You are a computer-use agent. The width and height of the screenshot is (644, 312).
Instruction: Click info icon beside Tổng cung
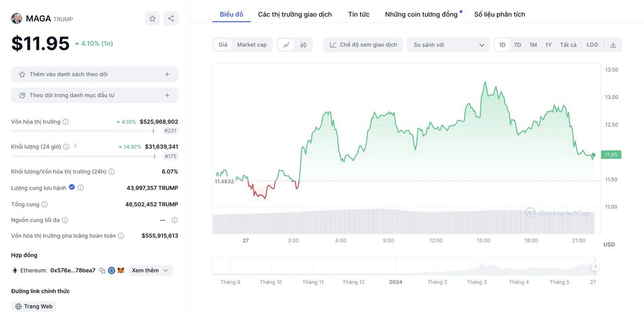pyautogui.click(x=45, y=204)
